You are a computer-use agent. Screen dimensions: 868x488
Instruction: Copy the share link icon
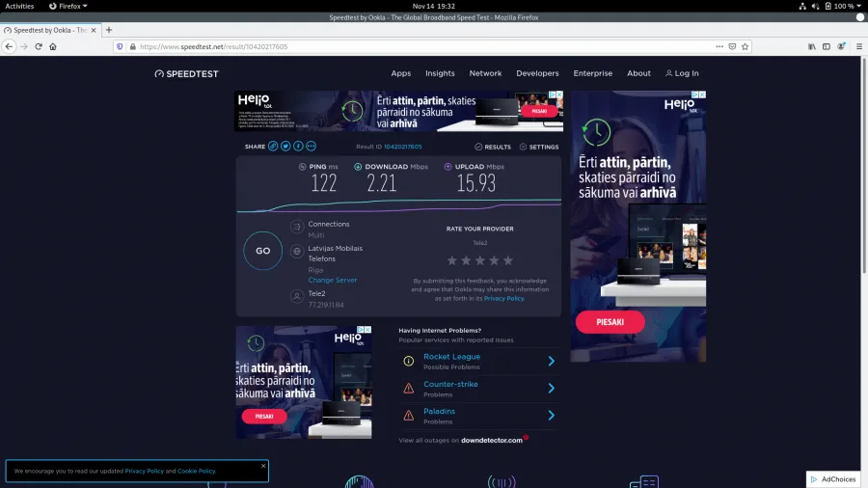pos(273,146)
